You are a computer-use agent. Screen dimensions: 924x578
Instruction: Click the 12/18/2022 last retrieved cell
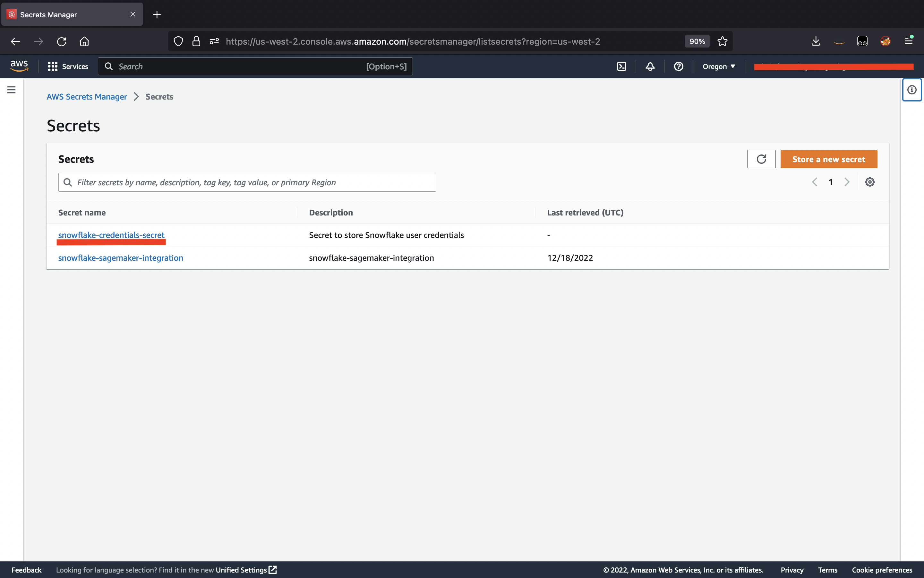pyautogui.click(x=570, y=258)
